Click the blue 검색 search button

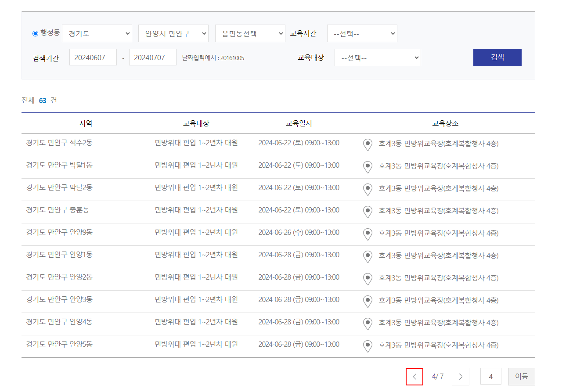pos(497,57)
